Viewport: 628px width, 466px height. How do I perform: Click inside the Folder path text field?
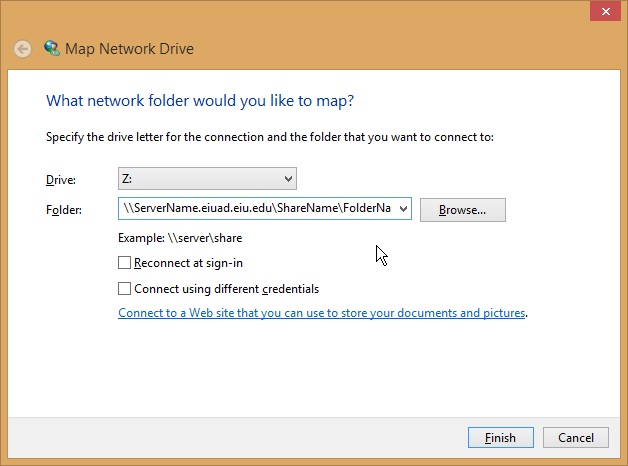255,209
